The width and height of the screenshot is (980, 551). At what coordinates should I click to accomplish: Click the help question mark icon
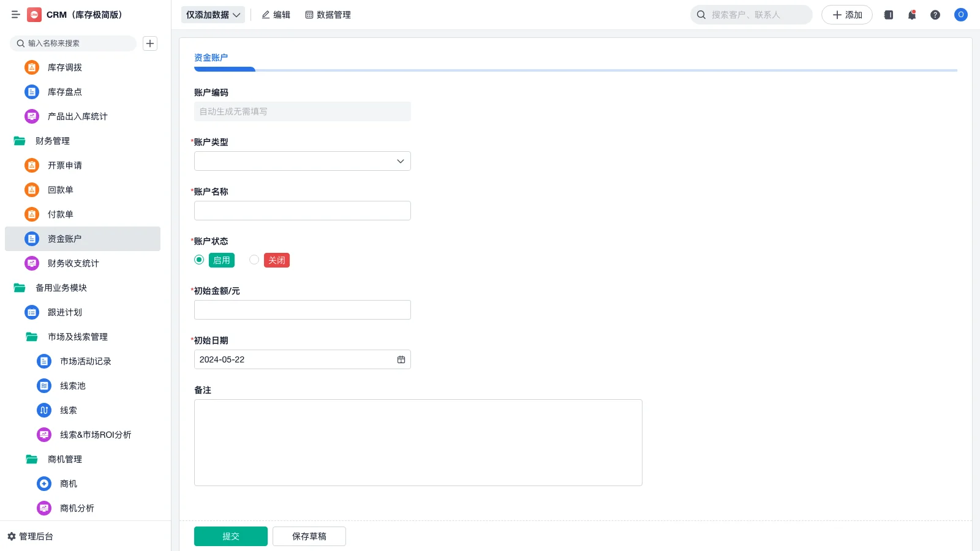[x=935, y=15]
